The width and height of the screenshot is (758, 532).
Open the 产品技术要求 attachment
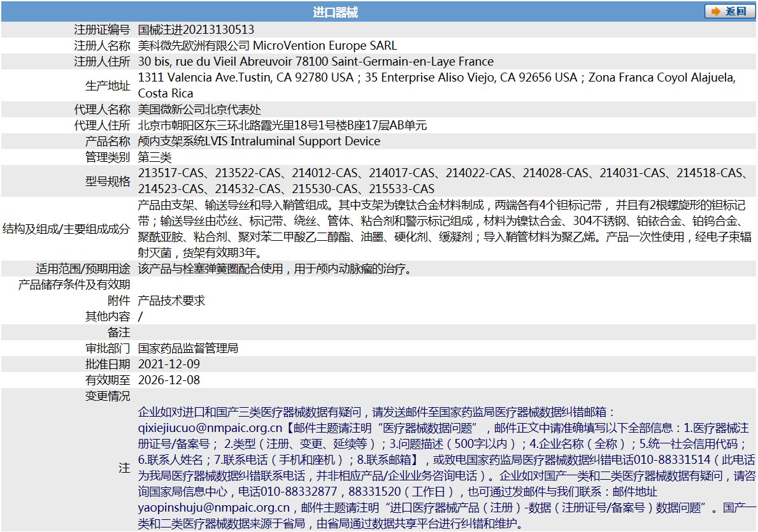tap(171, 300)
